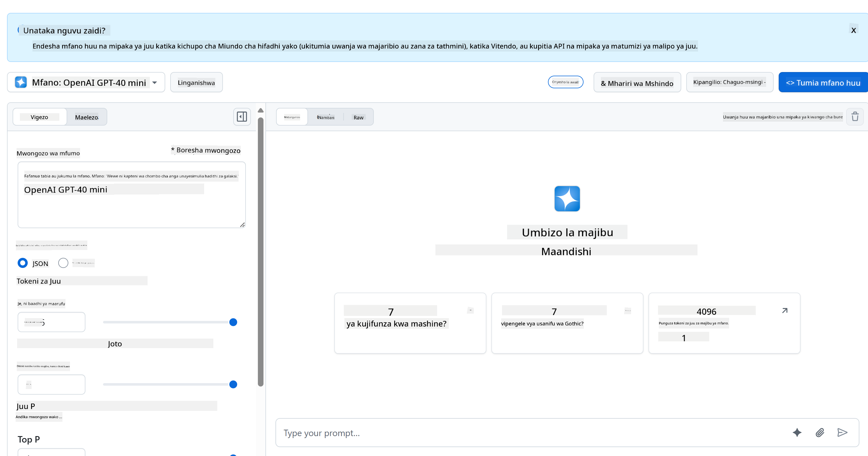The image size is (868, 456).
Task: Click the Linganishwa button
Action: (197, 82)
